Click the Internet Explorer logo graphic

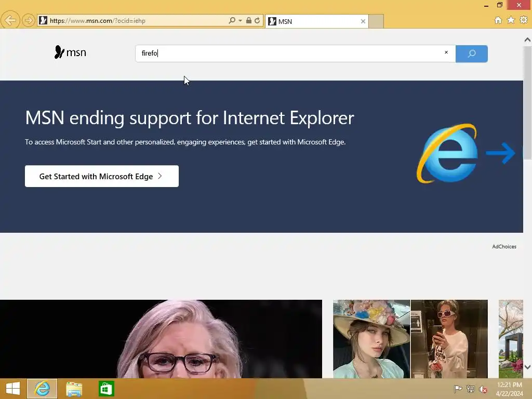448,153
